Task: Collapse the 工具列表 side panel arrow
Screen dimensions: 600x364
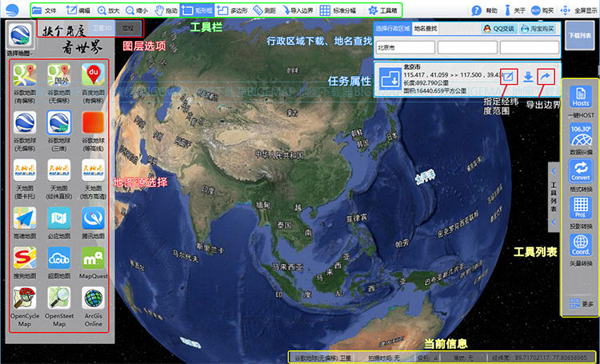Action: [554, 171]
